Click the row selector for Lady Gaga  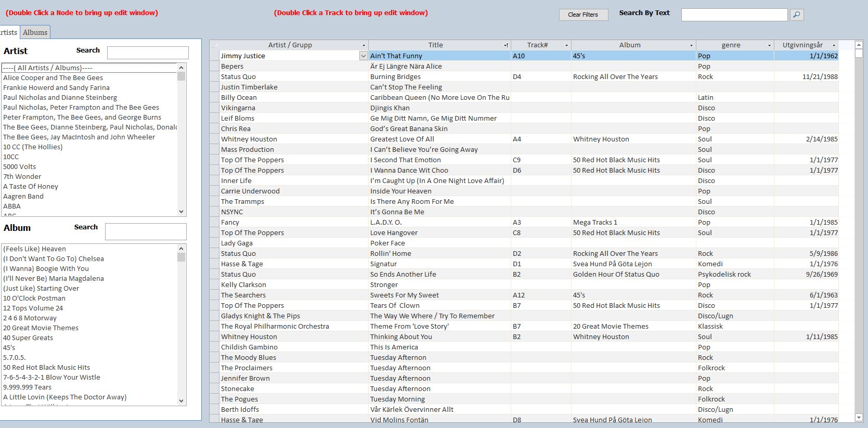point(214,243)
